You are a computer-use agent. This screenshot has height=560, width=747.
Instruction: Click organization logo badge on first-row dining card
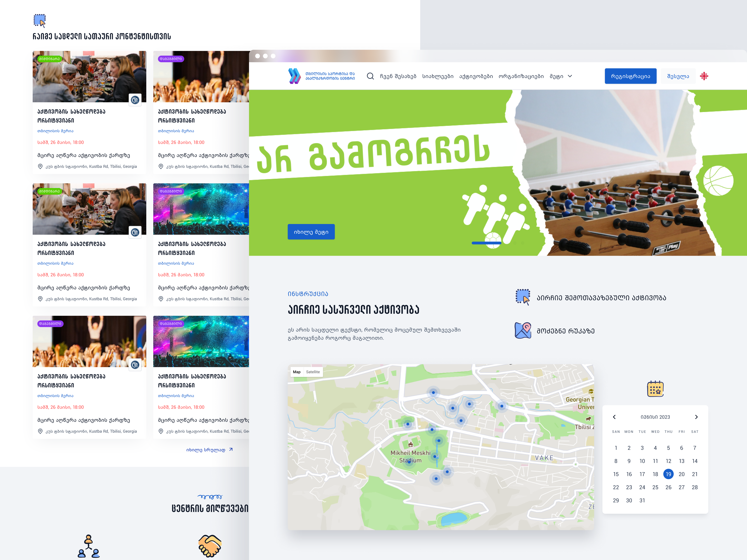(135, 100)
